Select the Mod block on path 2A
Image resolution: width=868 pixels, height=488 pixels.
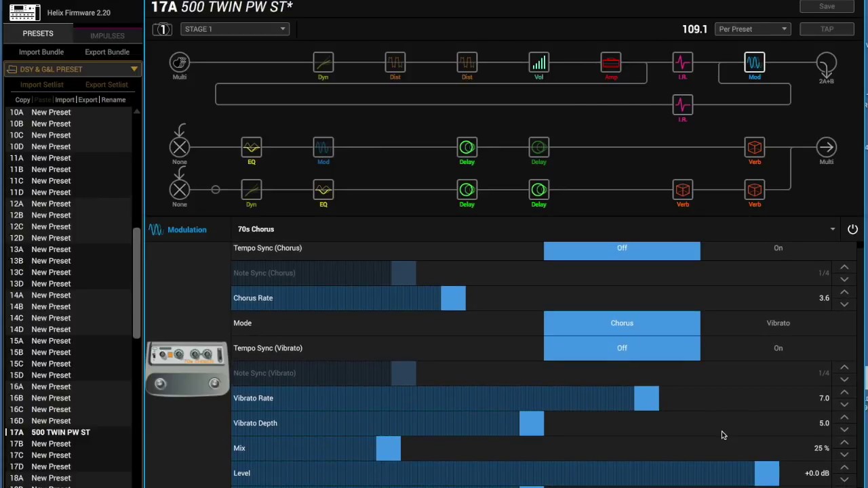coord(323,148)
